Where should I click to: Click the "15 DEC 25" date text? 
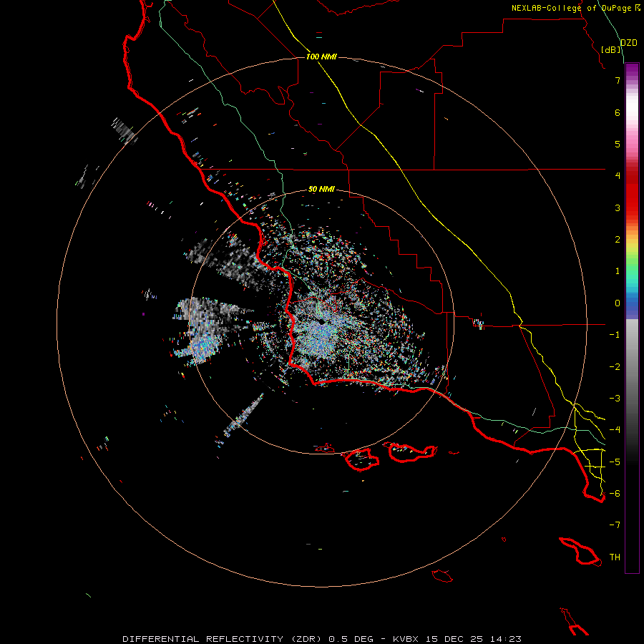pyautogui.click(x=457, y=639)
